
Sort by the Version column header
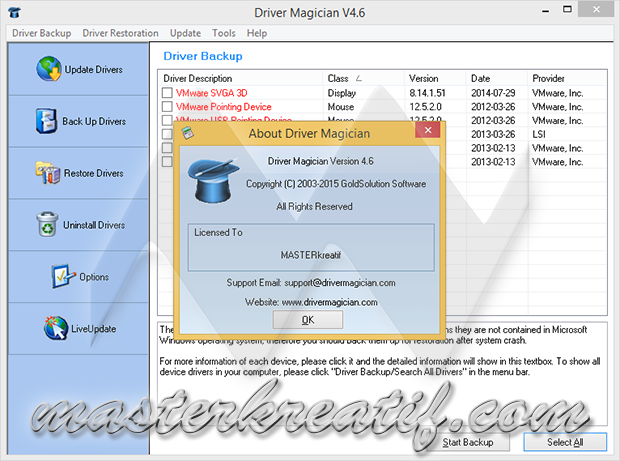(435, 78)
